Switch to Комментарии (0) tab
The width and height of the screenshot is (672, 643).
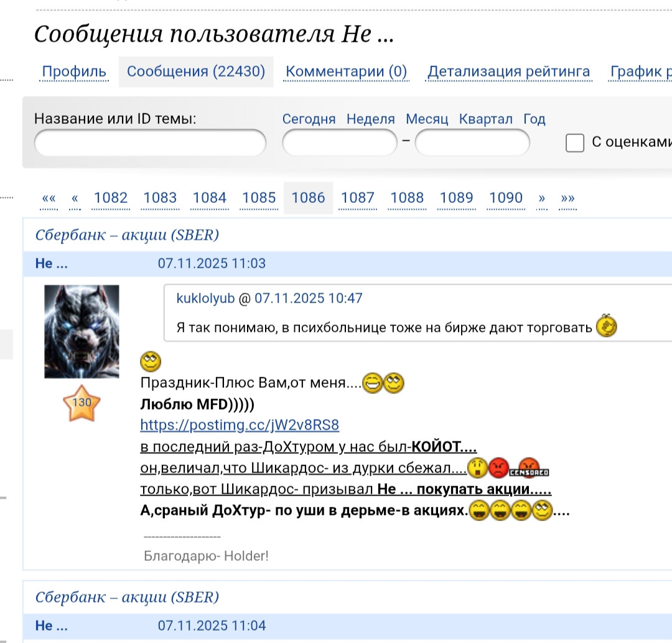[x=347, y=72]
